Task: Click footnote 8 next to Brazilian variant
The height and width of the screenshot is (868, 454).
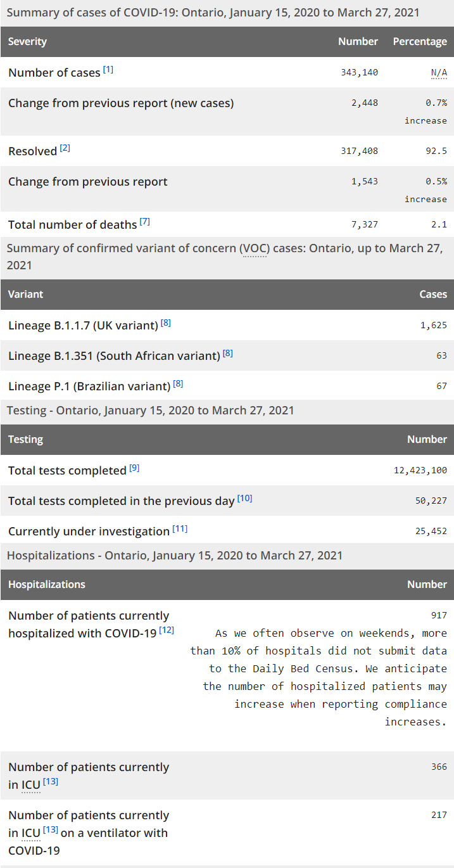Action: (178, 383)
